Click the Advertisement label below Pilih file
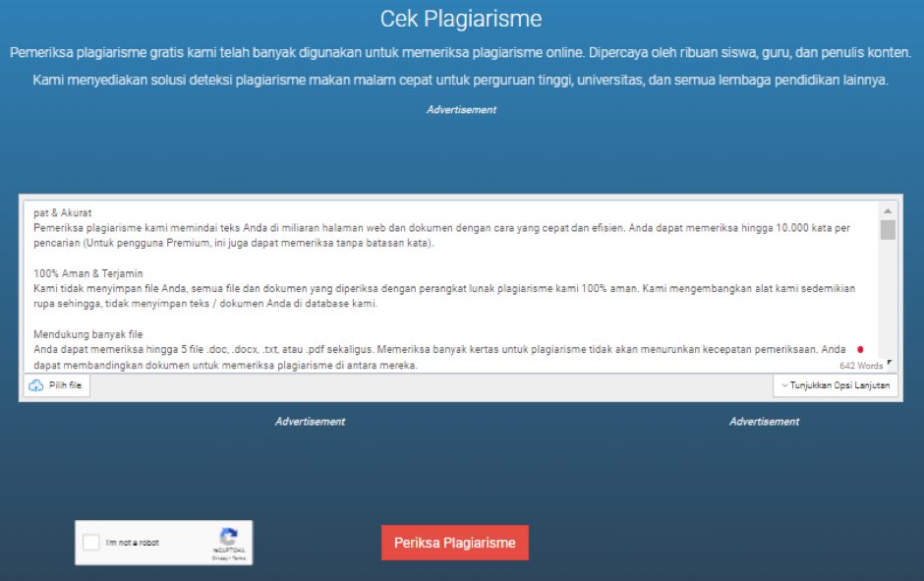924x581 pixels. 310,422
